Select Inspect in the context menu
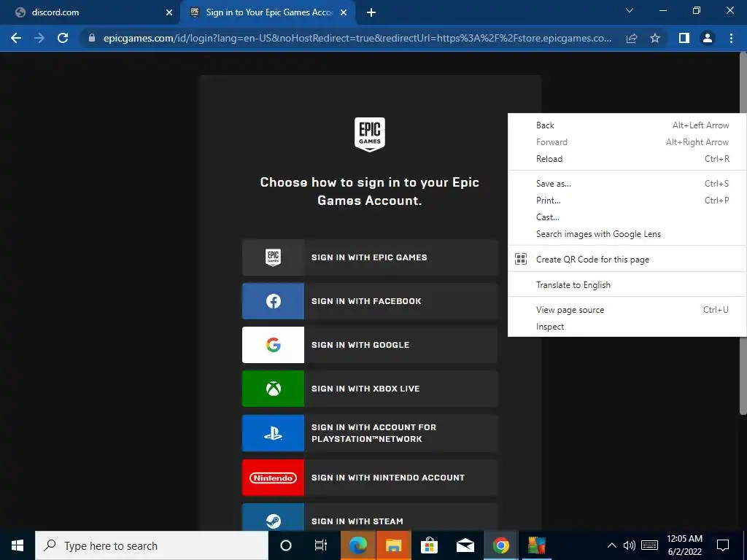This screenshot has height=560, width=747. click(x=627, y=327)
